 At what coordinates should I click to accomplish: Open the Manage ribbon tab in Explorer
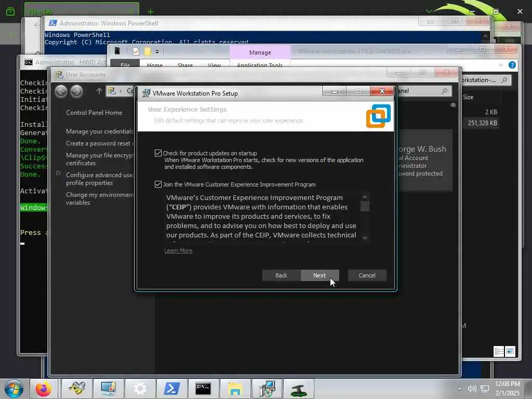click(x=260, y=52)
